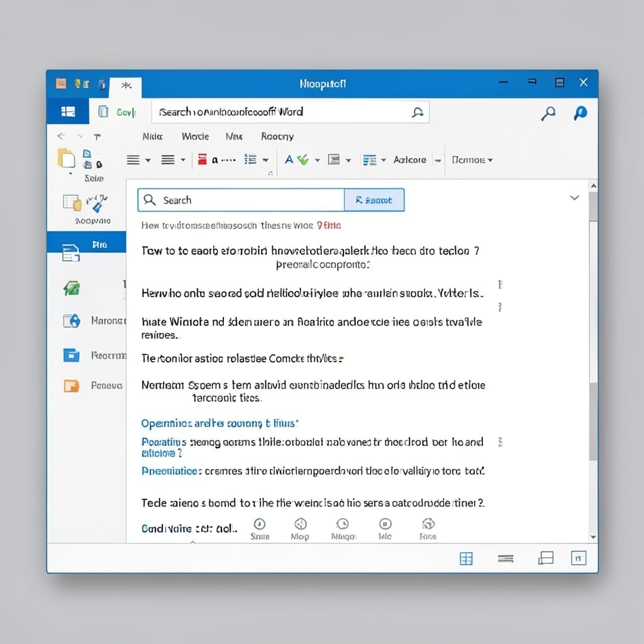644x644 pixels.
Task: Click the "Sɲiıe" clock icon below the results
Action: click(x=260, y=524)
